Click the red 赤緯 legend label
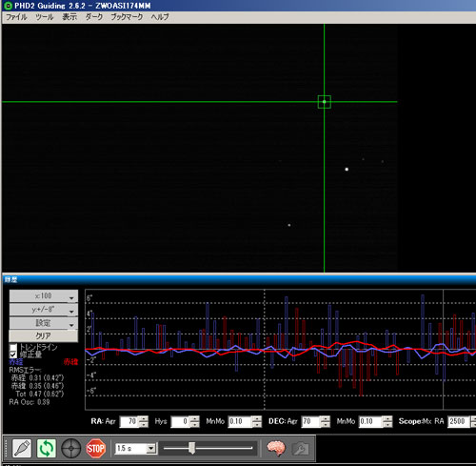Image resolution: width=476 pixels, height=466 pixels. pos(70,362)
